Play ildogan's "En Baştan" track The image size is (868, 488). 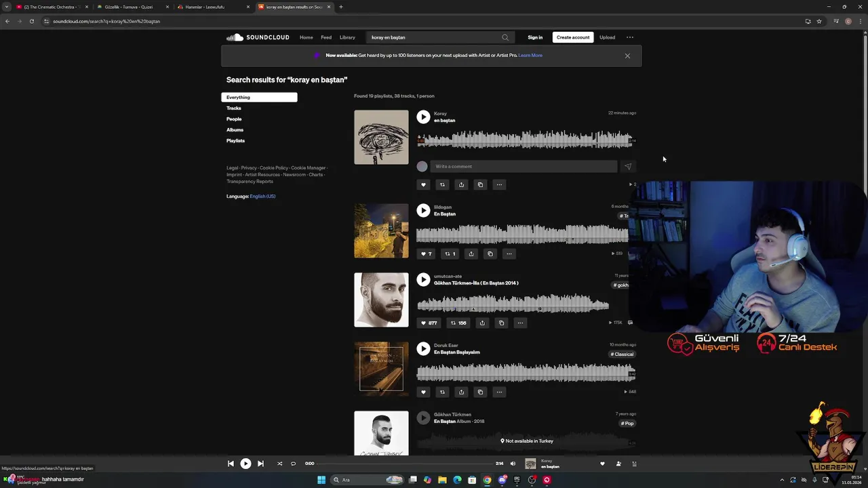[423, 211]
